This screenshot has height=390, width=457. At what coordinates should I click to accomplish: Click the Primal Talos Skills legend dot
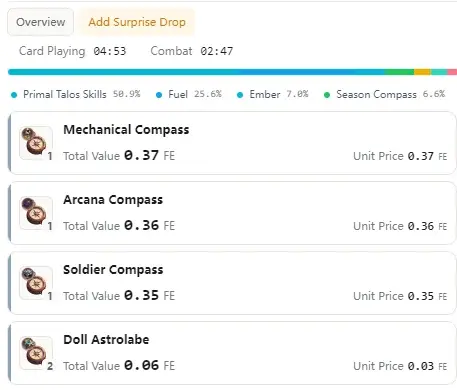pyautogui.click(x=14, y=95)
